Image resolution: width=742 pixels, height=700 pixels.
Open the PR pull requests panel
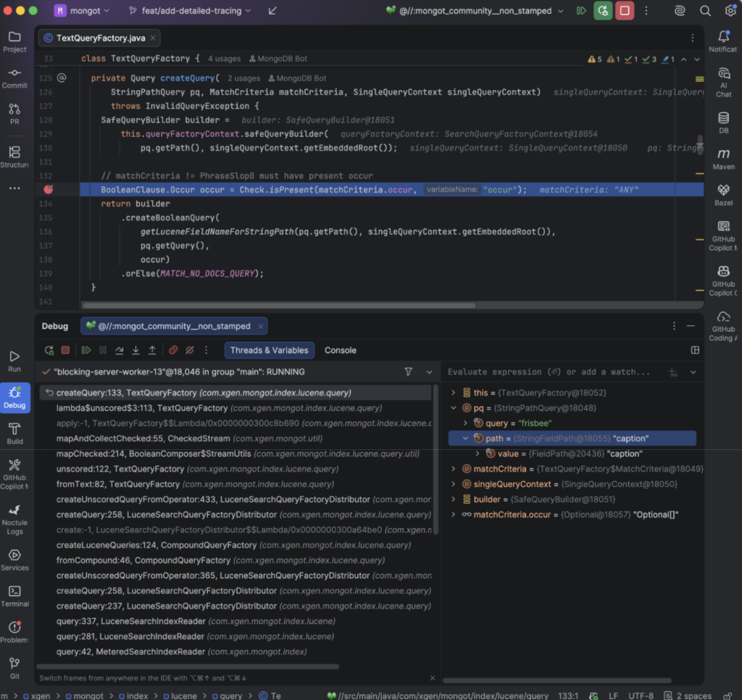[14, 114]
